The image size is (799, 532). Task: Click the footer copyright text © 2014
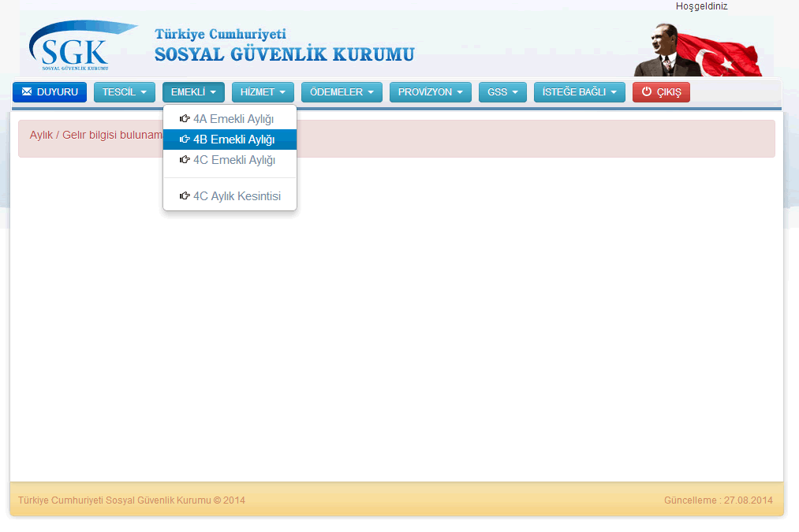coord(132,500)
